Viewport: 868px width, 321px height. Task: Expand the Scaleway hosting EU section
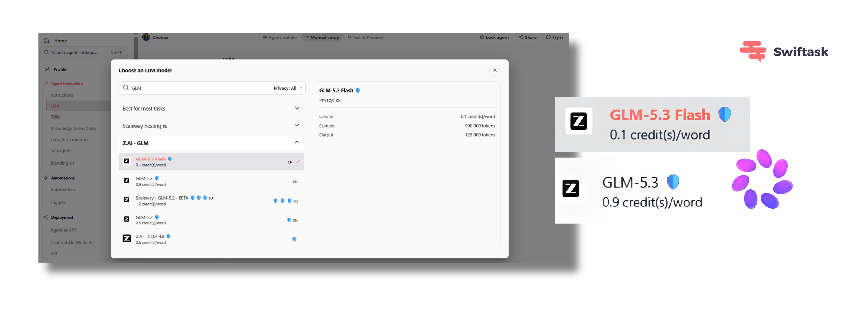pos(211,126)
